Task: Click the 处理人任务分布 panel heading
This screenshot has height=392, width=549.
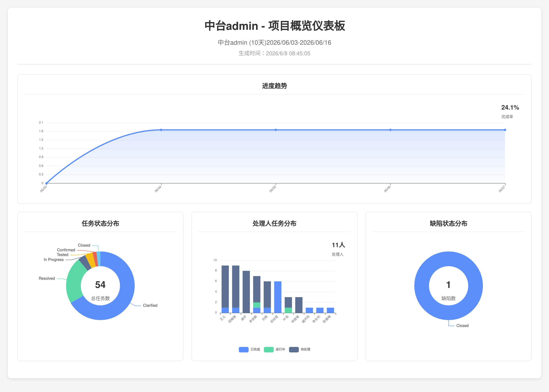Action: click(274, 223)
